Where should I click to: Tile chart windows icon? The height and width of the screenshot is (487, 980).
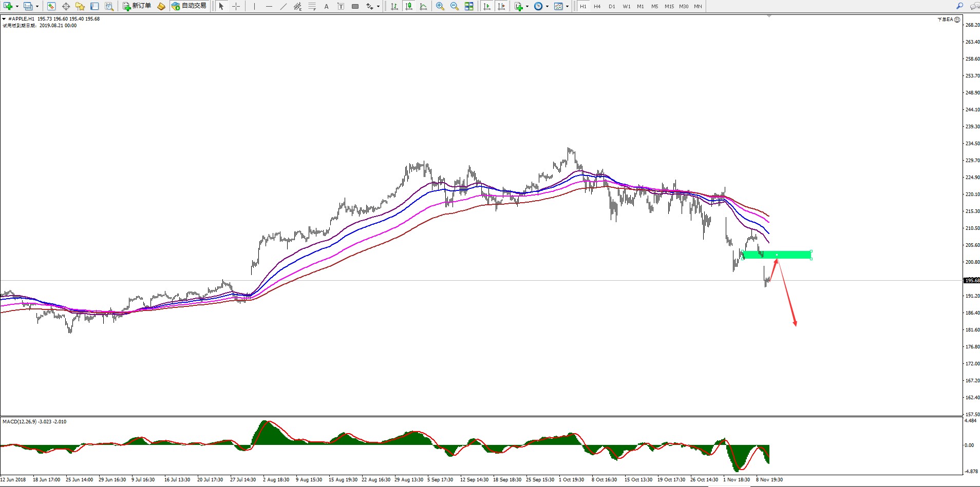point(469,6)
